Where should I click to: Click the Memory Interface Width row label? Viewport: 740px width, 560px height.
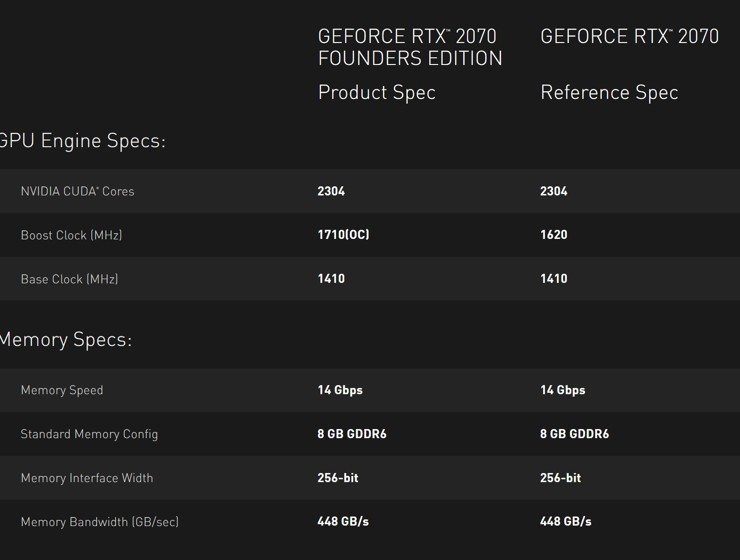87,478
